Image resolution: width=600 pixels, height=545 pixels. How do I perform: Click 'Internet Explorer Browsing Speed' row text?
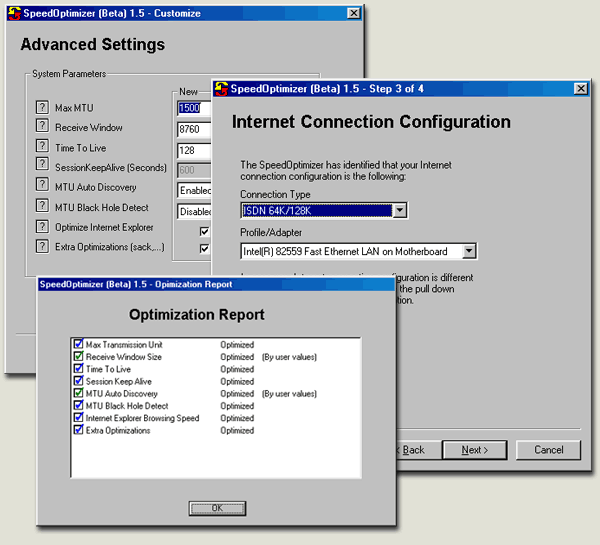pos(142,418)
